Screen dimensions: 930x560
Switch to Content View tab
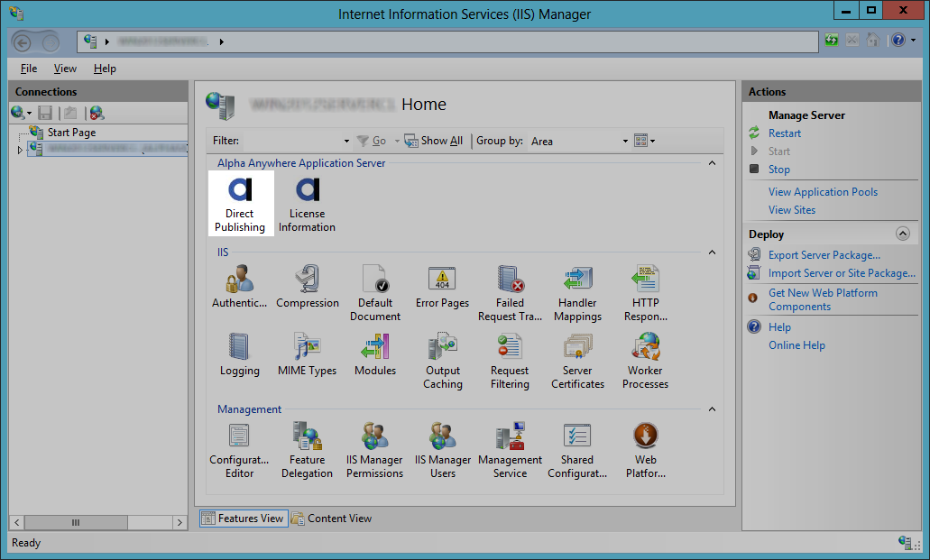click(332, 519)
